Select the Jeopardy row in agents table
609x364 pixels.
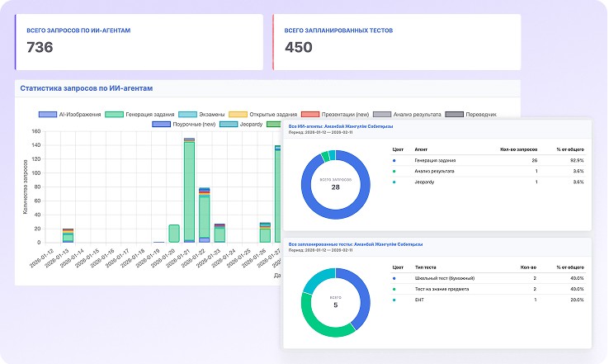(489, 182)
